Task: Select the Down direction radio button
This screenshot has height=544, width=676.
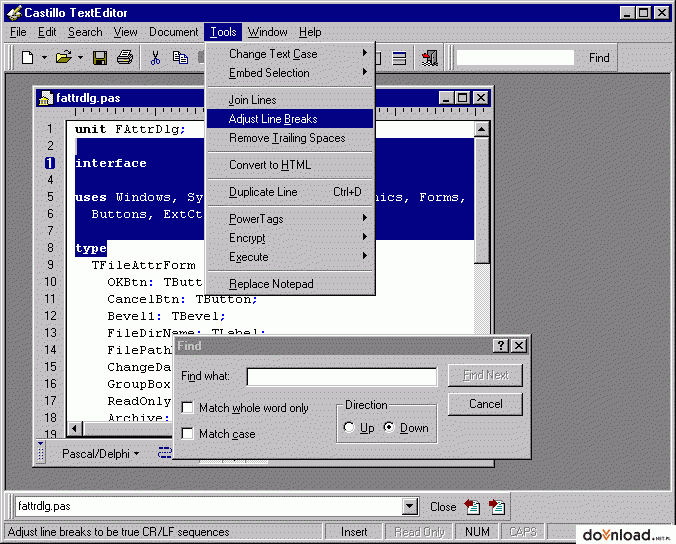Action: click(389, 428)
